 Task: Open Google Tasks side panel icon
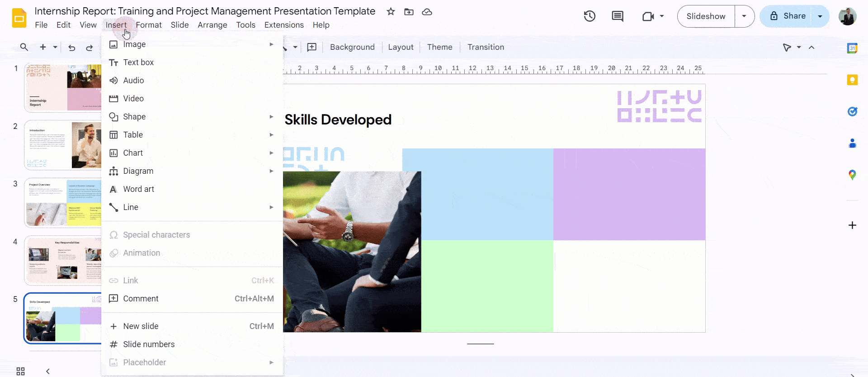tap(852, 111)
